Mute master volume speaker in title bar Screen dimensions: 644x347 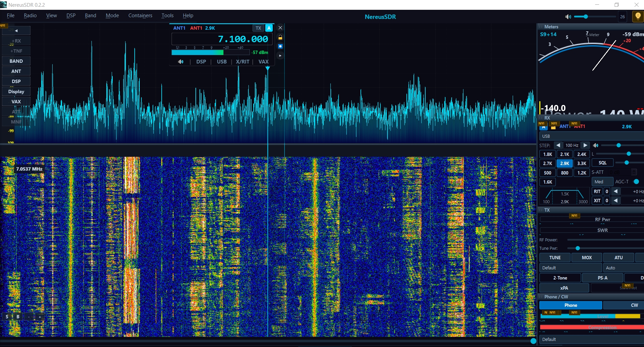(568, 17)
